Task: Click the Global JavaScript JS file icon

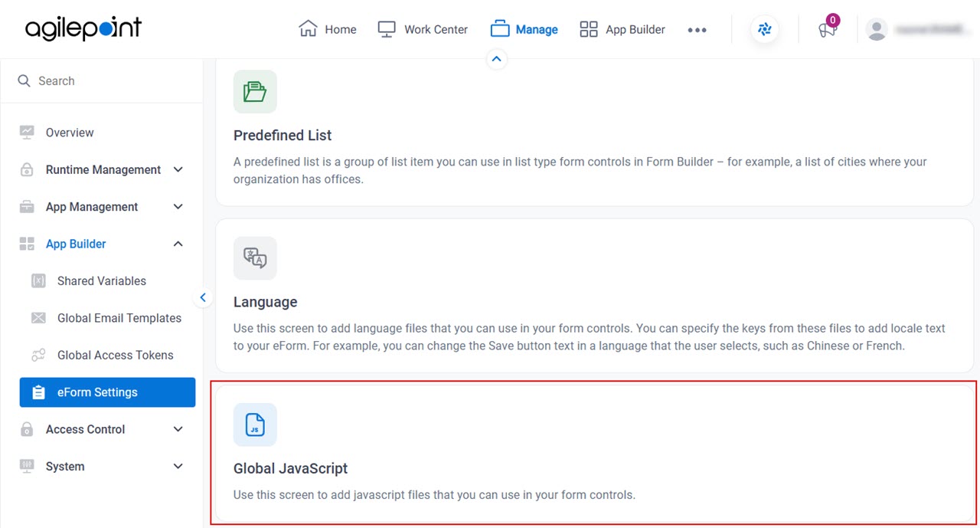Action: (x=255, y=425)
